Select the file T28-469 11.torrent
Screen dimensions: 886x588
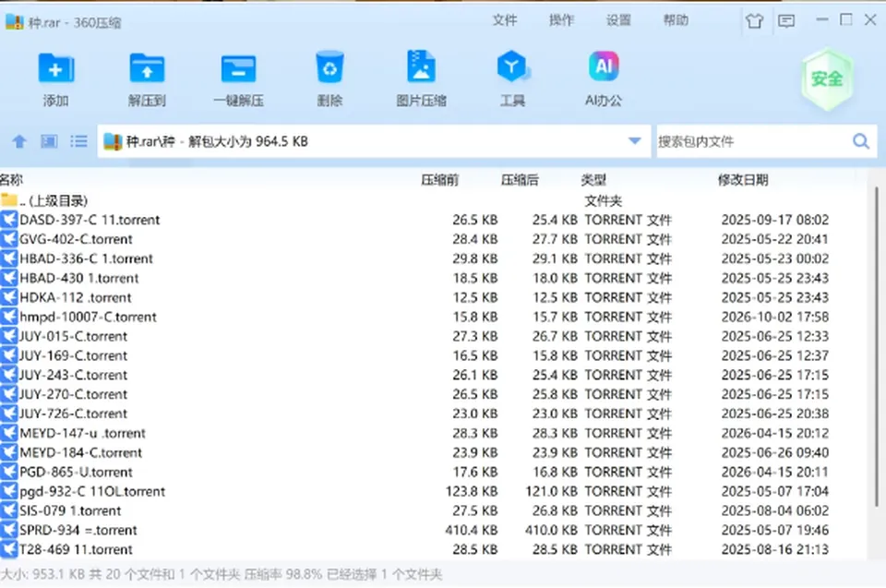tap(76, 549)
